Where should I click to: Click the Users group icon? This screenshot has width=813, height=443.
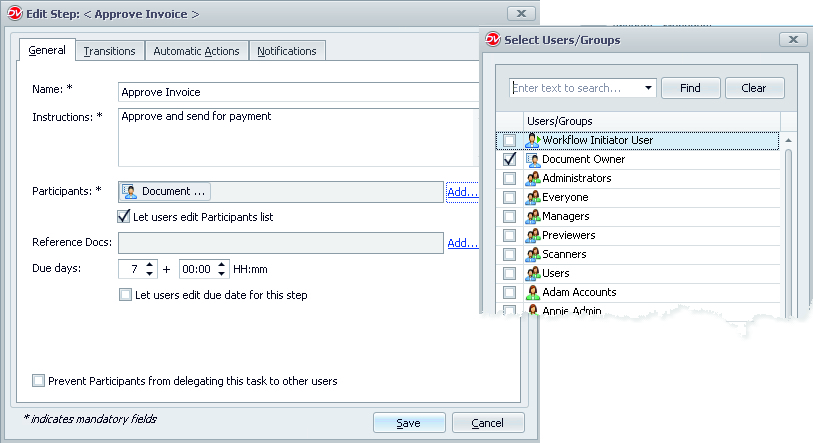point(532,273)
